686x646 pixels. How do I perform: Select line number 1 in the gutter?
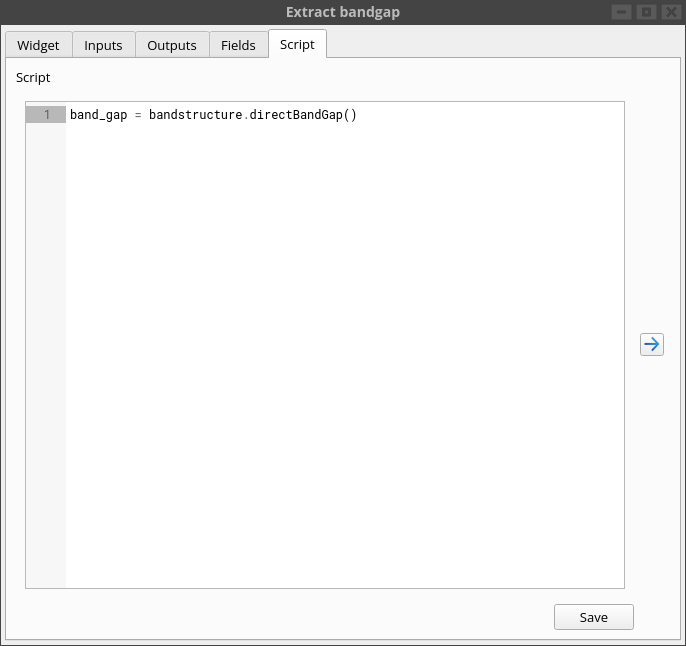46,115
